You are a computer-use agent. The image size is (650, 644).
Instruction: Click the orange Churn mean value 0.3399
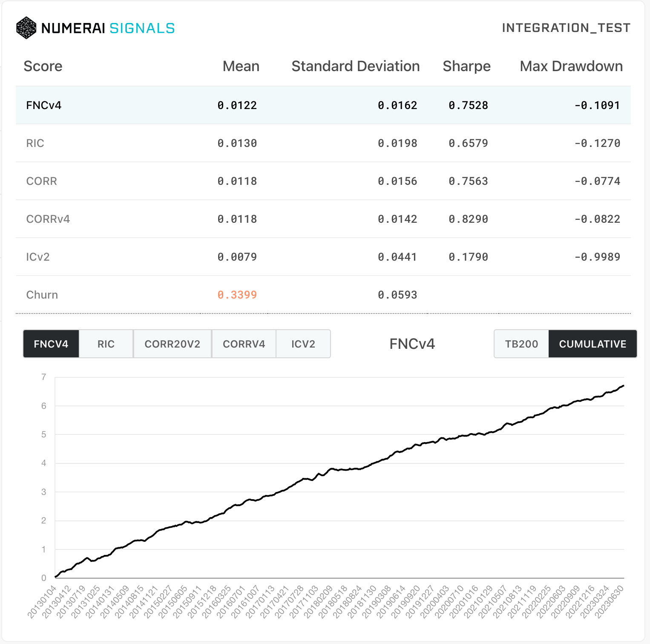[x=237, y=295]
